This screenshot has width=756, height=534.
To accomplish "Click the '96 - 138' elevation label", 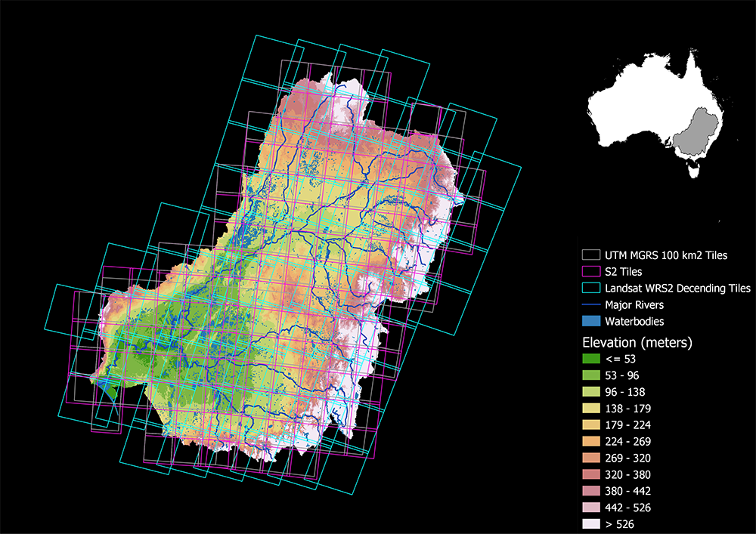I will tap(625, 392).
